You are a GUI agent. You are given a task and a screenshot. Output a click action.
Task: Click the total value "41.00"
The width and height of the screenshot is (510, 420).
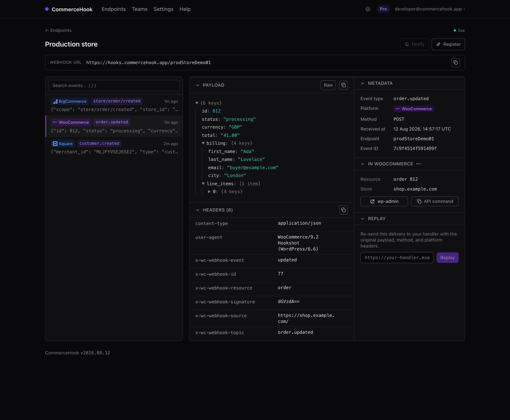(x=230, y=136)
